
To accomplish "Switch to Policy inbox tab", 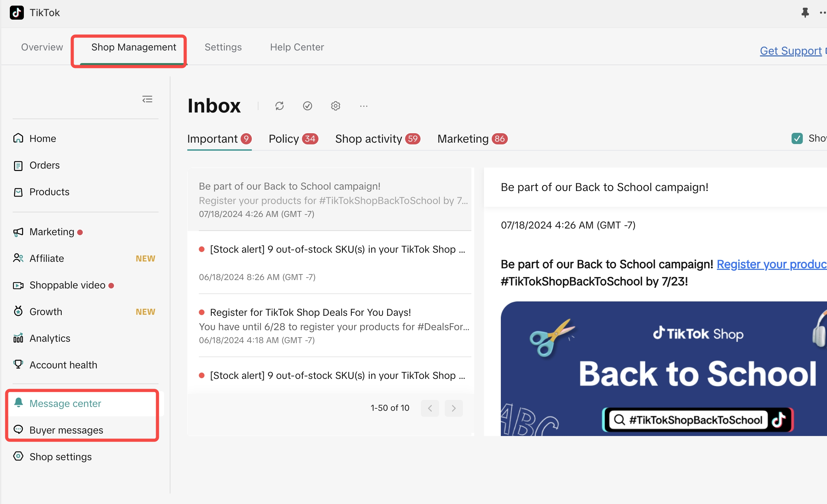I will point(293,139).
